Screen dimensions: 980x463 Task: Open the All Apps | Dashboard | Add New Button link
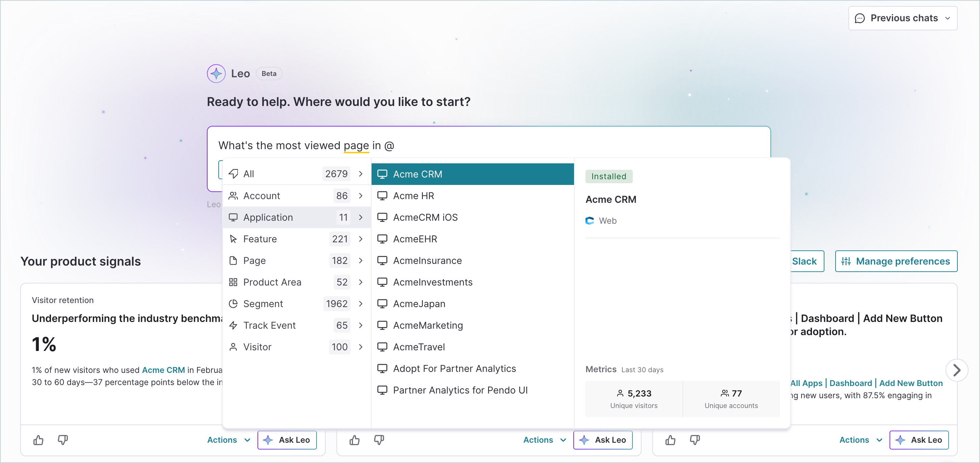click(x=866, y=383)
